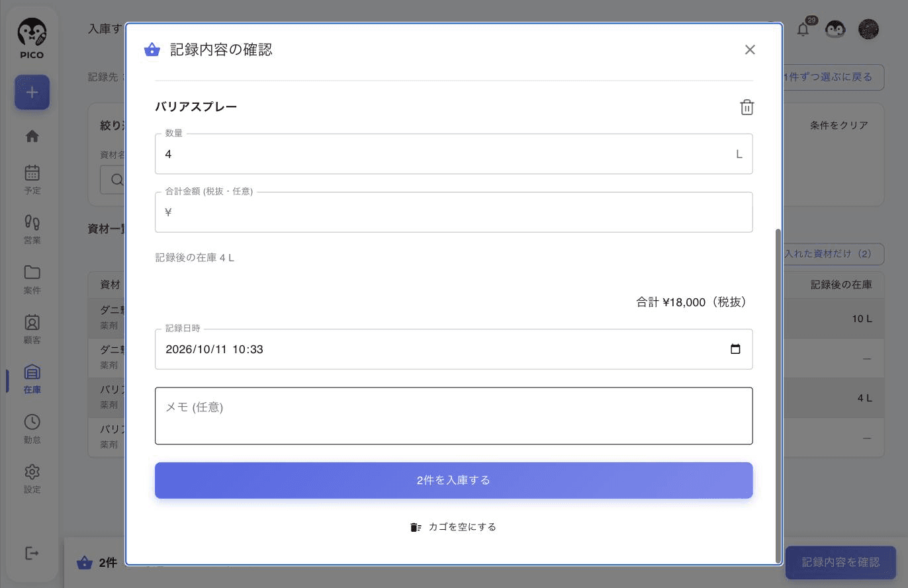Click the plus create button in sidebar
908x588 pixels.
pos(32,93)
